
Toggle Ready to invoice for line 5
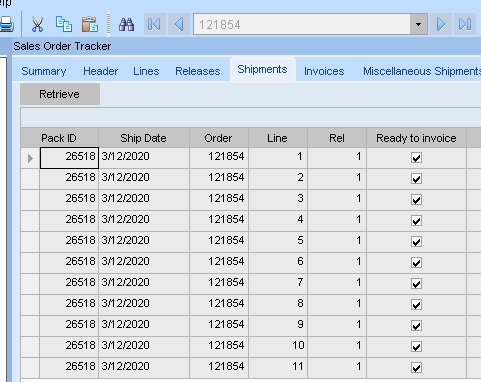[x=416, y=242]
